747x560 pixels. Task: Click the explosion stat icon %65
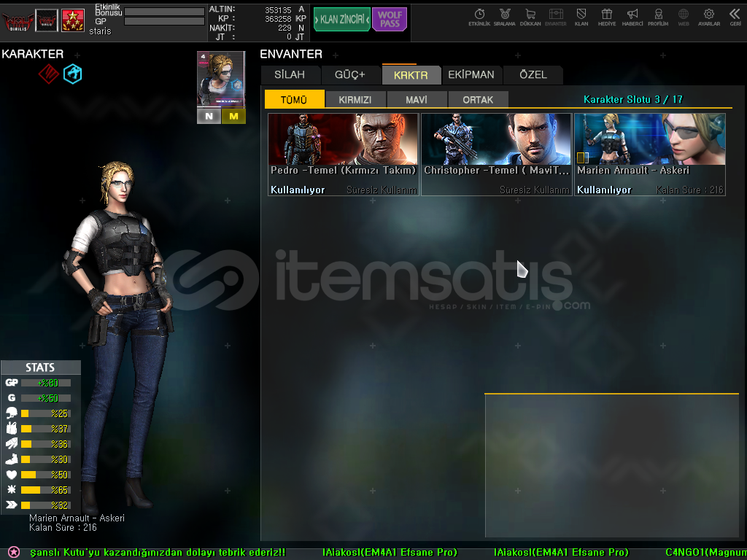(x=12, y=489)
